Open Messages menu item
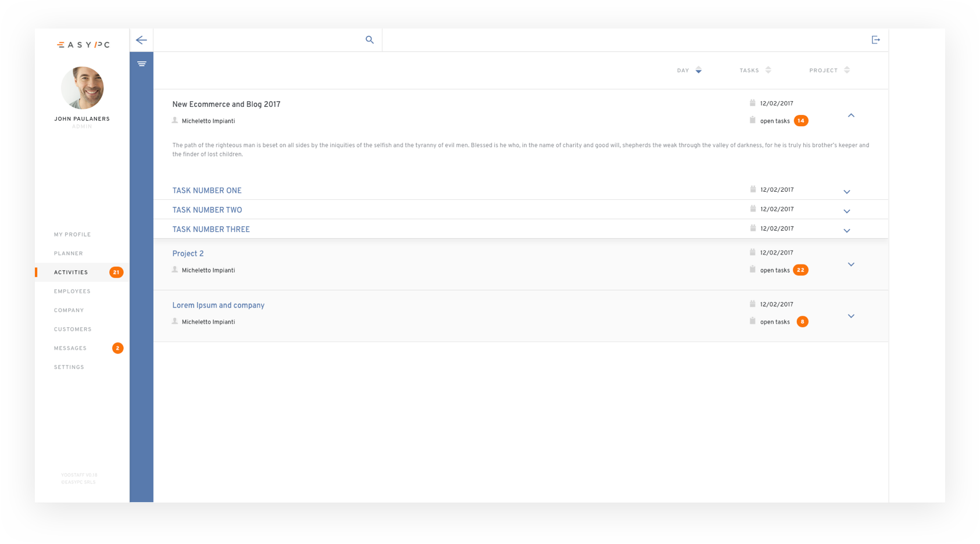Screen dimensions: 980x544 point(70,348)
